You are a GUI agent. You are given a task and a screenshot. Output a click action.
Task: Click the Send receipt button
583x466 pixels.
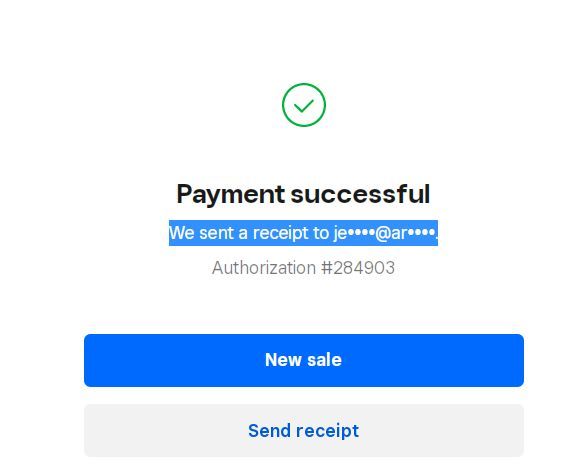[x=304, y=431]
